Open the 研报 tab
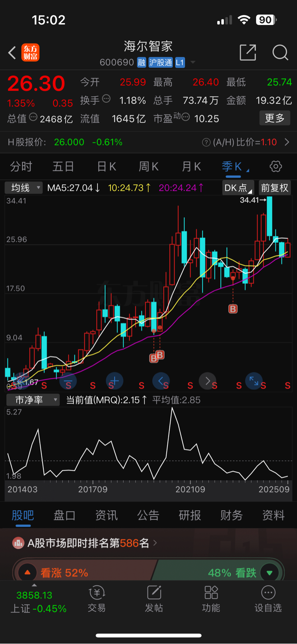 click(190, 515)
